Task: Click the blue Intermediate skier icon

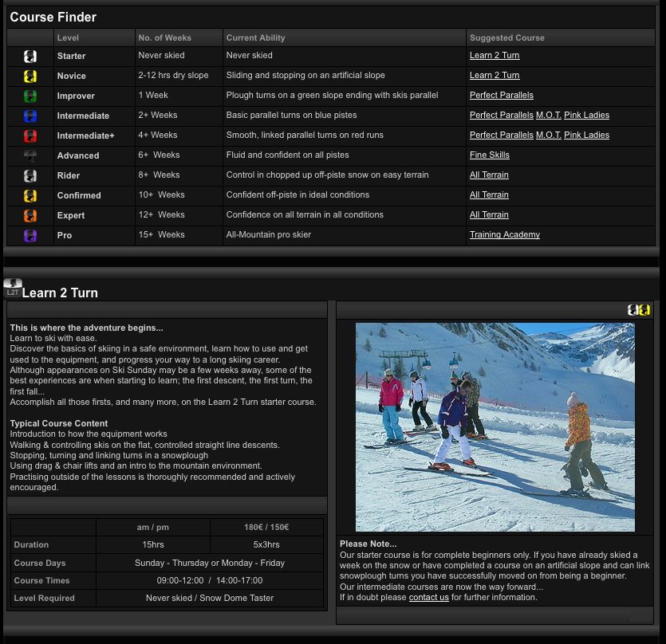Action: point(30,116)
